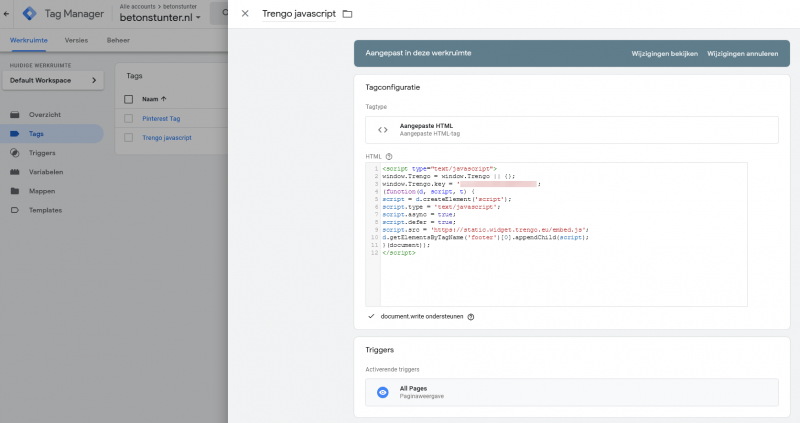Click the Mappen folder icon
800x423 pixels.
[15, 191]
